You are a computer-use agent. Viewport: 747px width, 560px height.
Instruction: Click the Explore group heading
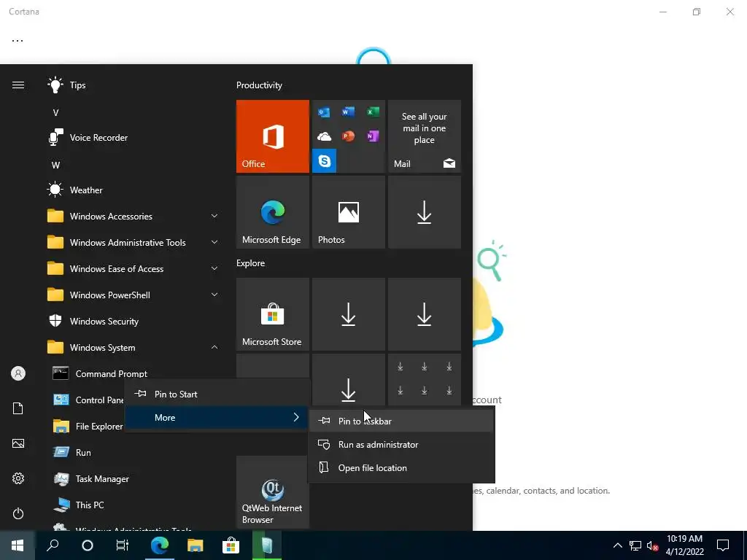pos(251,263)
